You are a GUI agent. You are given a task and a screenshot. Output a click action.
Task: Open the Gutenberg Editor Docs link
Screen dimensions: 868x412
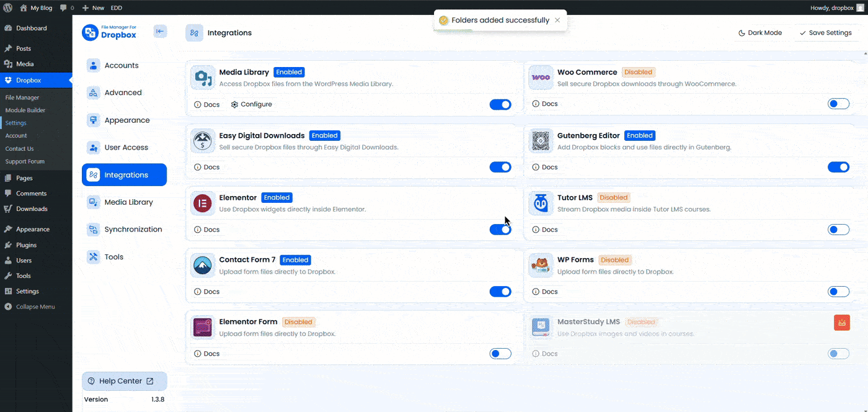point(545,167)
